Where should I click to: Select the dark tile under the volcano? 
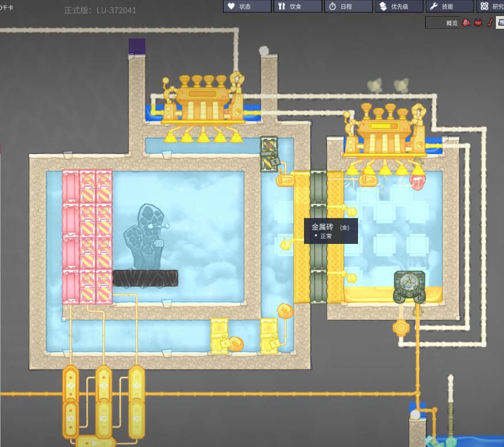point(145,278)
